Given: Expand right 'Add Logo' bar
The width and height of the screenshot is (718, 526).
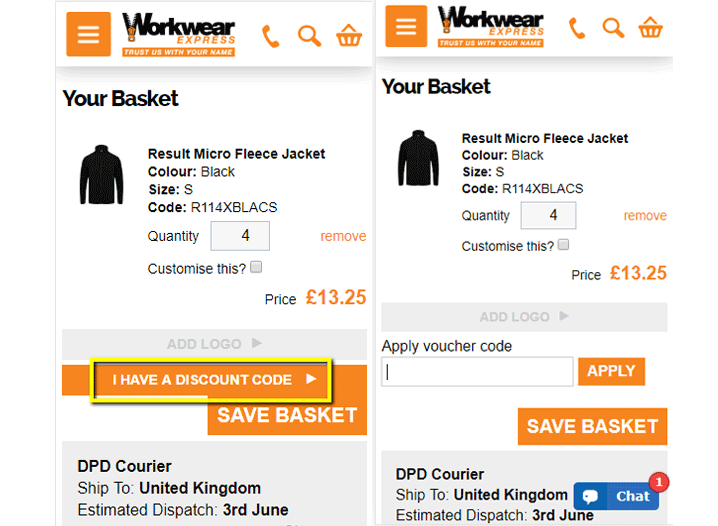Looking at the screenshot, I should 524,317.
